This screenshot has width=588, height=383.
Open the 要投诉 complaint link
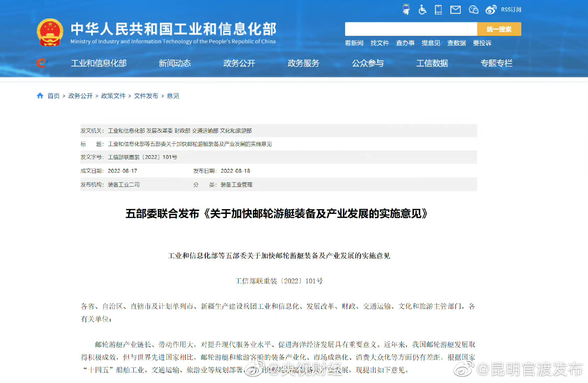pos(482,43)
